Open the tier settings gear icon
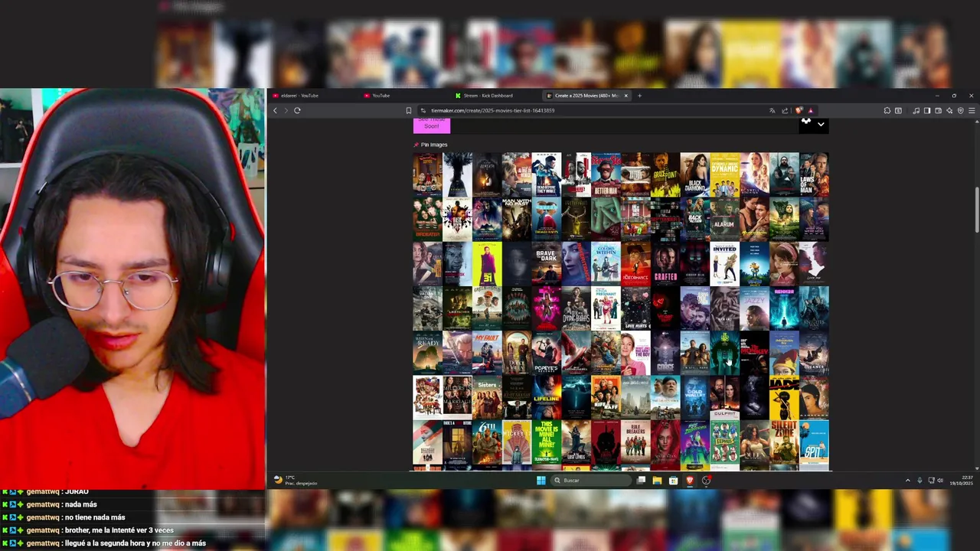Image resolution: width=980 pixels, height=551 pixels. (805, 122)
